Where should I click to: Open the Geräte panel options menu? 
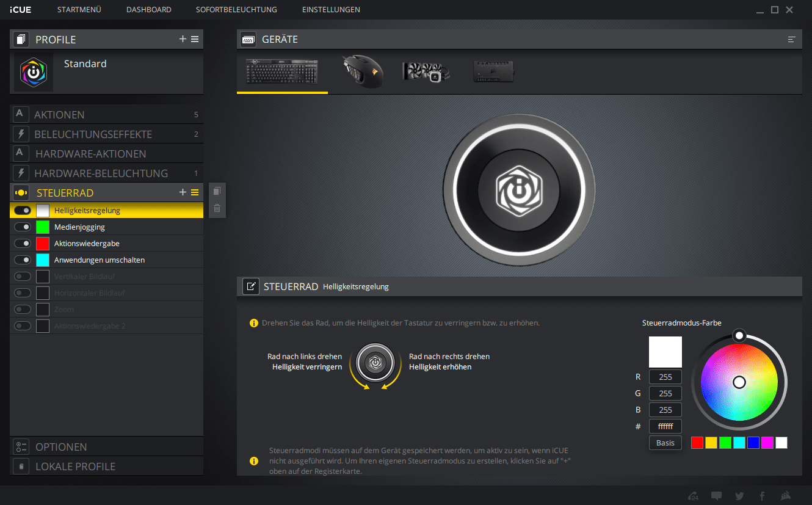point(792,39)
